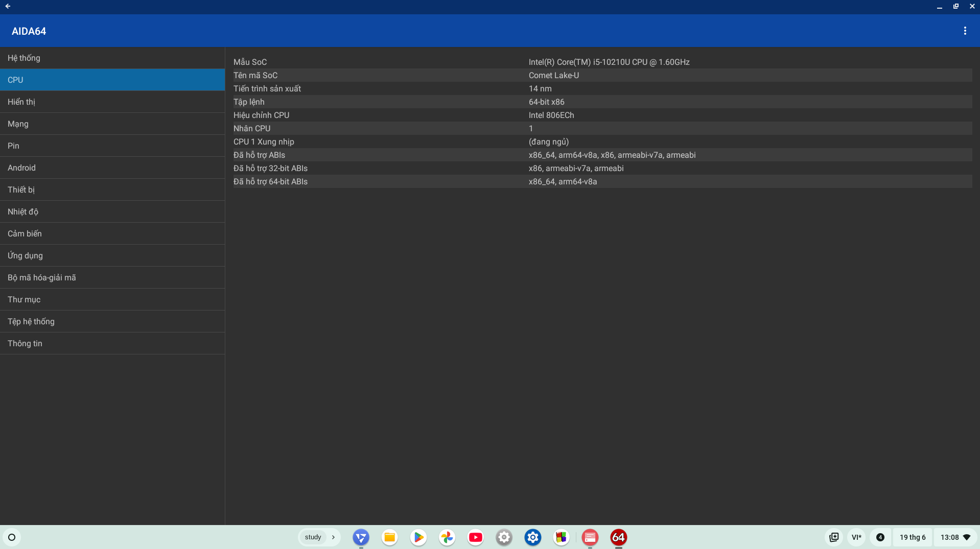Click the back arrow in the title bar
This screenshot has height=549, width=980.
(x=8, y=6)
